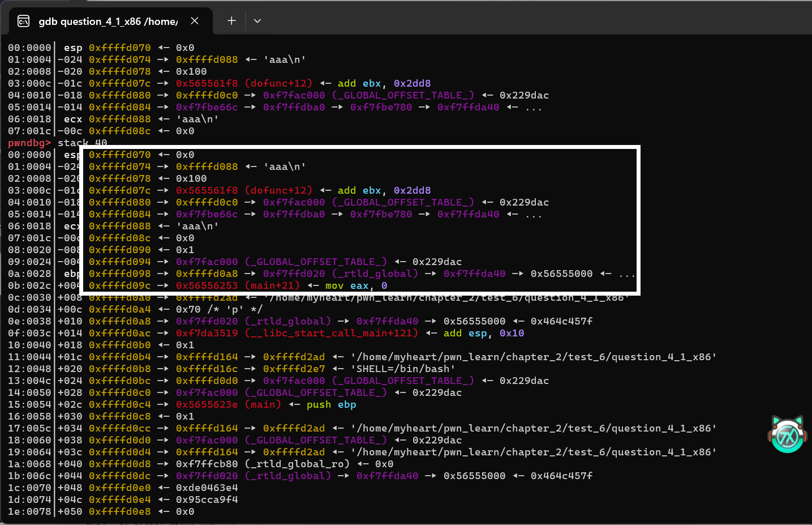Screen dimensions: 812x525
Task: Close the gdb question_4_1_x86 tab
Action: pyautogui.click(x=195, y=21)
